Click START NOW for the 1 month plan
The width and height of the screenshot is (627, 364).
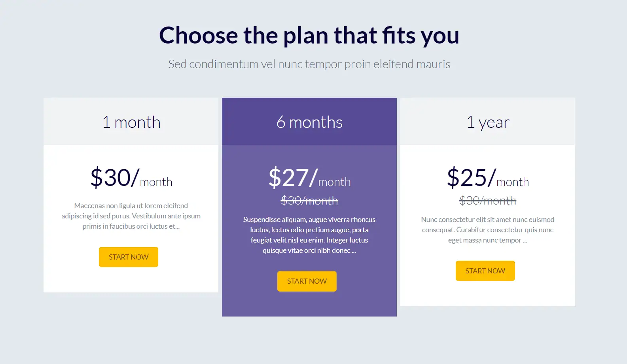128,257
